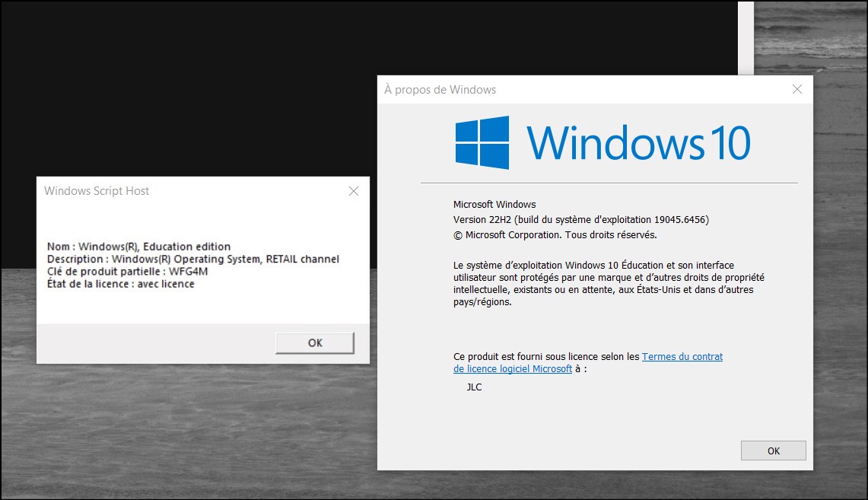Click the À propos de Windows title text
This screenshot has height=500, width=868.
(440, 90)
